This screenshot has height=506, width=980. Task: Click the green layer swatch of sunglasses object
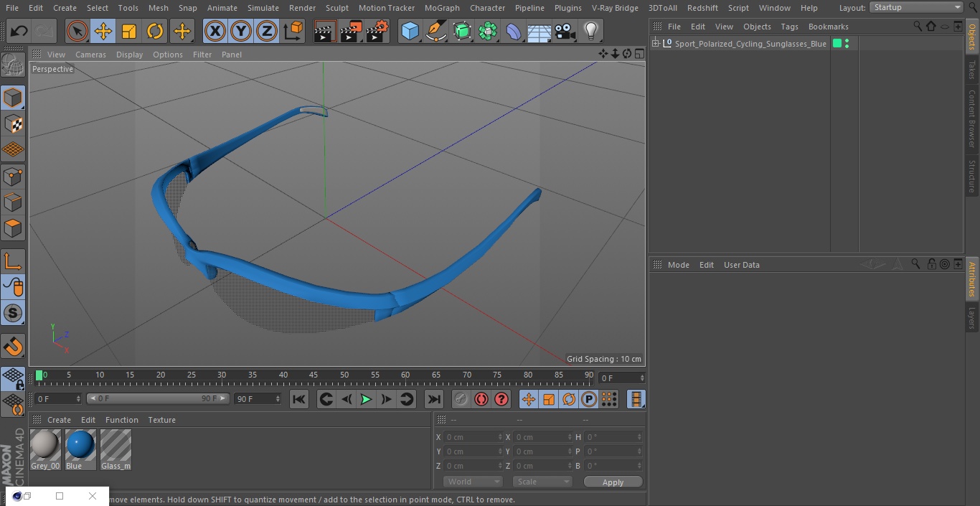point(837,44)
